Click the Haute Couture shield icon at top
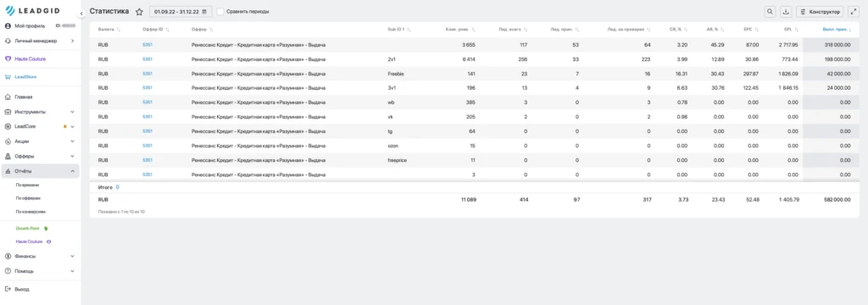This screenshot has width=868, height=305. click(8, 58)
